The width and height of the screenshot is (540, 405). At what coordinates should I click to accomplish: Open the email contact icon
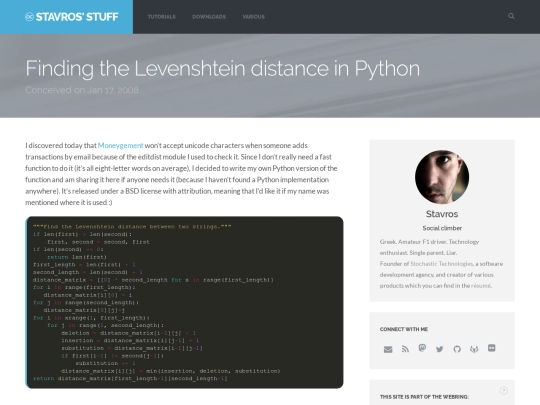388,349
